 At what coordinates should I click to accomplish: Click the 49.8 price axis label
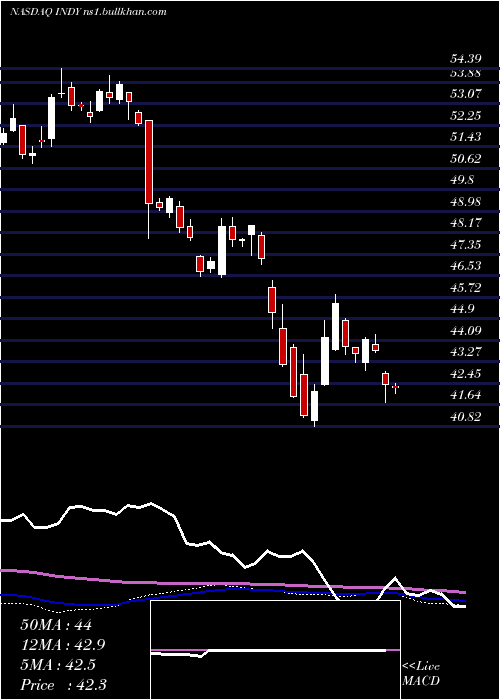(x=462, y=179)
